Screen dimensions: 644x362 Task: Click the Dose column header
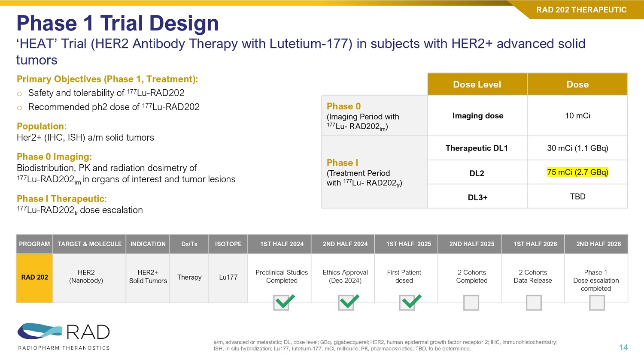pos(577,84)
